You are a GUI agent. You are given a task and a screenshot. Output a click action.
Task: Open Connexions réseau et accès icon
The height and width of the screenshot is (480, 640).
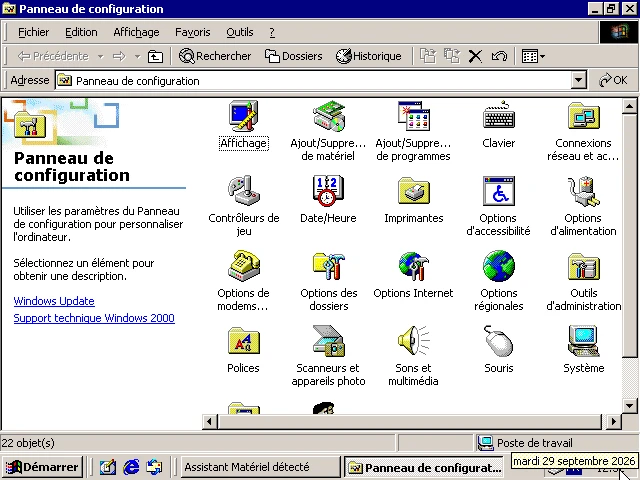point(583,117)
